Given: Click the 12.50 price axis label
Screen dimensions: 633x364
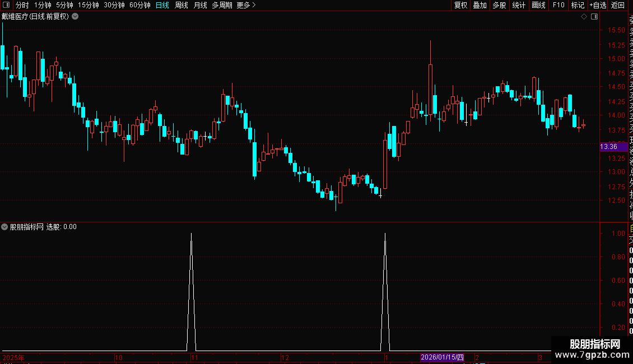Looking at the screenshot, I should click(616, 200).
